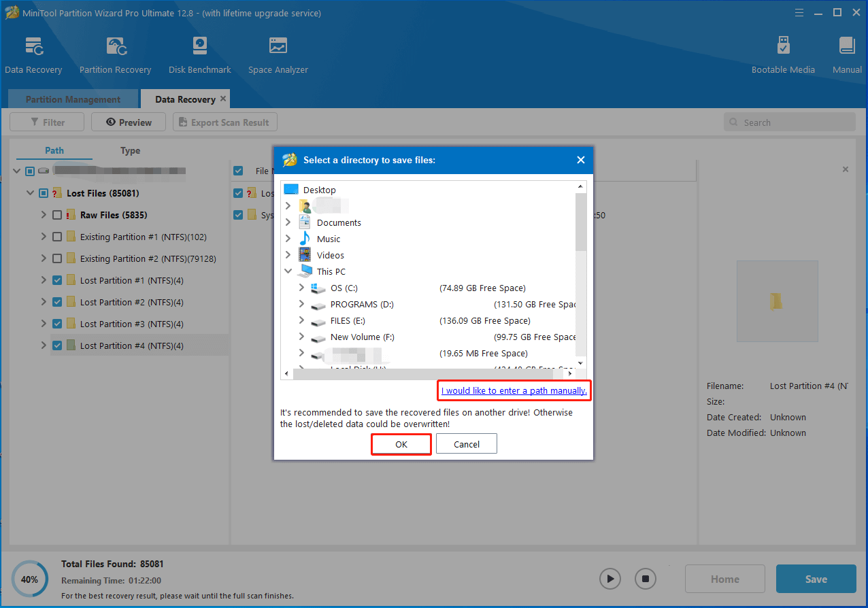This screenshot has height=608, width=868.
Task: Expand the FILES (E:) drive node
Action: (x=301, y=320)
